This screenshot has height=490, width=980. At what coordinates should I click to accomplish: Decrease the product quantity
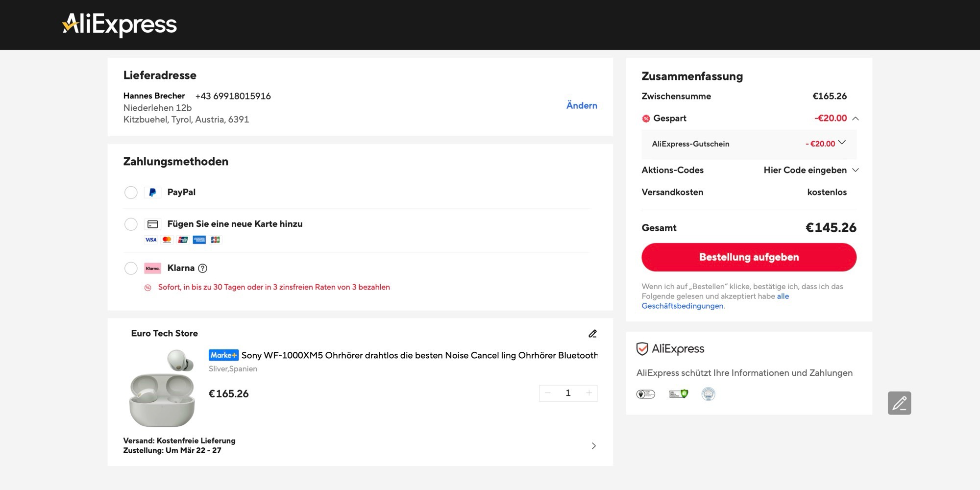tap(548, 393)
